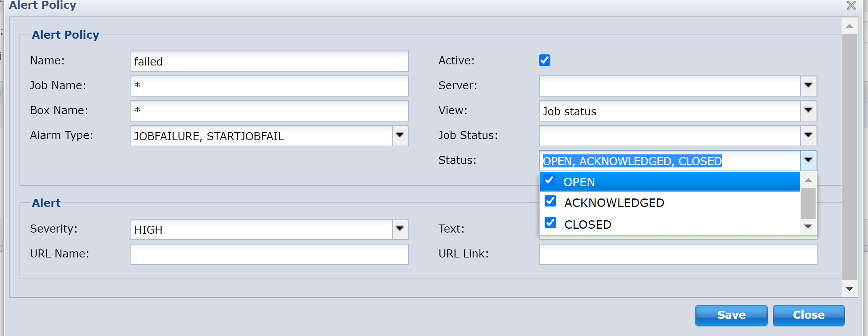Viewport: 868px width, 336px height.
Task: Deselect the CLOSED status checkbox
Action: (550, 223)
